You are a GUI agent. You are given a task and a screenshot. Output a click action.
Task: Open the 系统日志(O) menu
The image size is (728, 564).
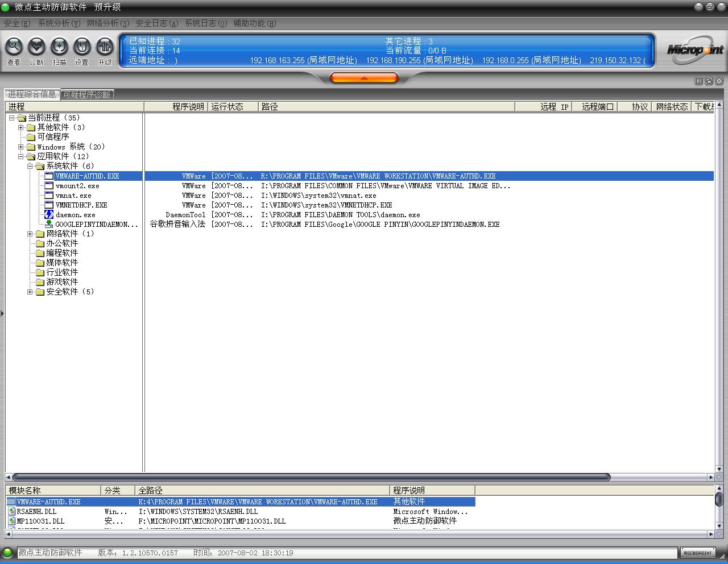[206, 23]
